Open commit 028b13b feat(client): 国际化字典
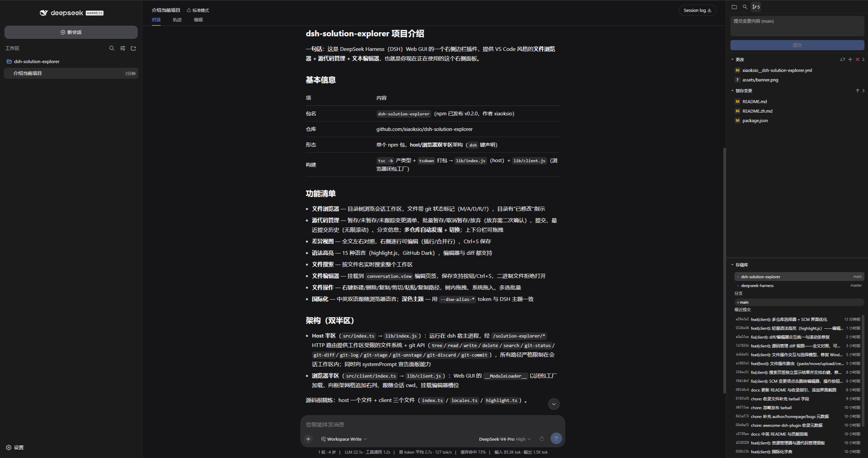868x458 pixels. [798, 452]
